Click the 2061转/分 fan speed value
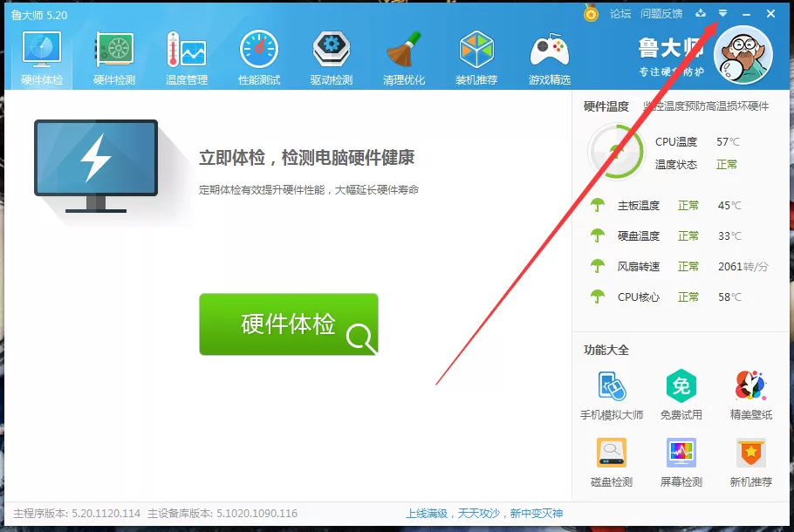Image resolution: width=794 pixels, height=532 pixels. point(743,266)
